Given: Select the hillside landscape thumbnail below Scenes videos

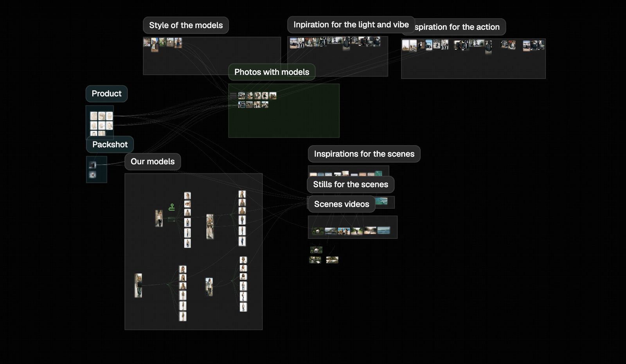Looking at the screenshot, I should point(332,260).
